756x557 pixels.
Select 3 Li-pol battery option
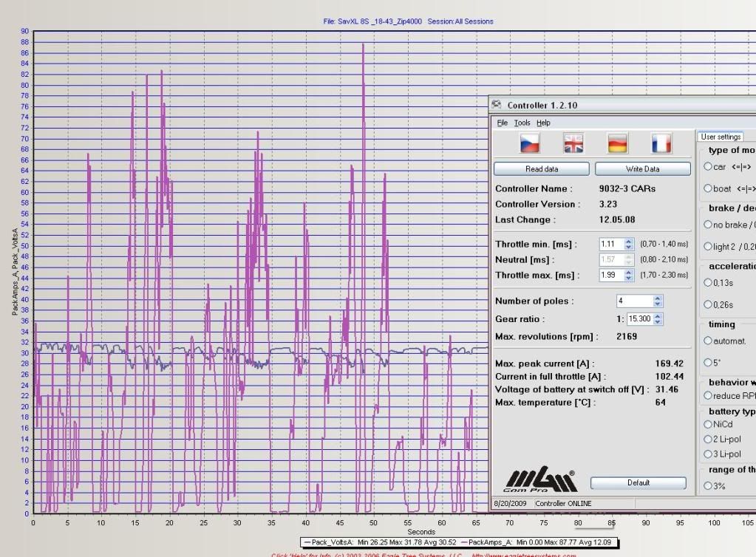[709, 454]
